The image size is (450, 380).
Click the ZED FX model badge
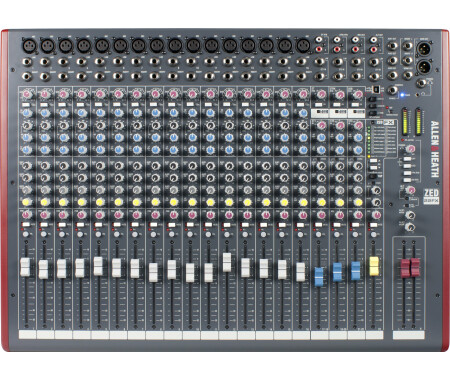click(x=431, y=196)
